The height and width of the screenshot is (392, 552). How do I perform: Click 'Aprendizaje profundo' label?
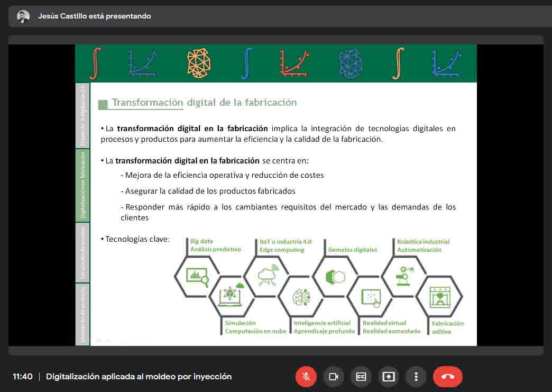point(324,331)
